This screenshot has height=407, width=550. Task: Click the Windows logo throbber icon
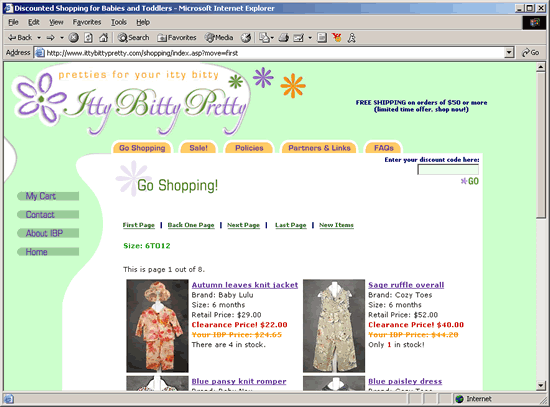click(x=535, y=22)
